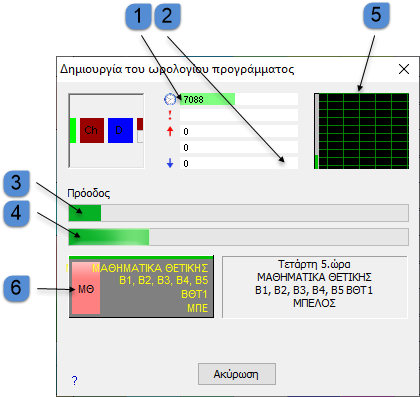Screen dimensions: 420x397
Task: Click the clock timer icon
Action: (170, 99)
